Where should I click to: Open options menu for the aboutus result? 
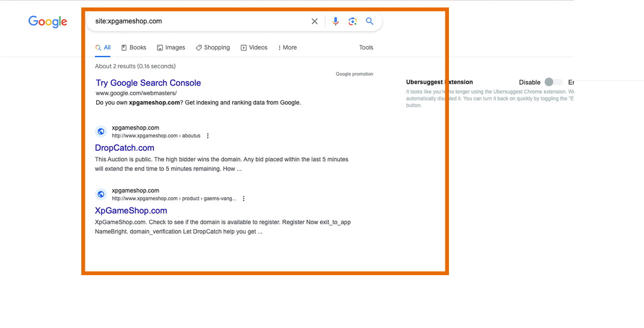point(208,136)
